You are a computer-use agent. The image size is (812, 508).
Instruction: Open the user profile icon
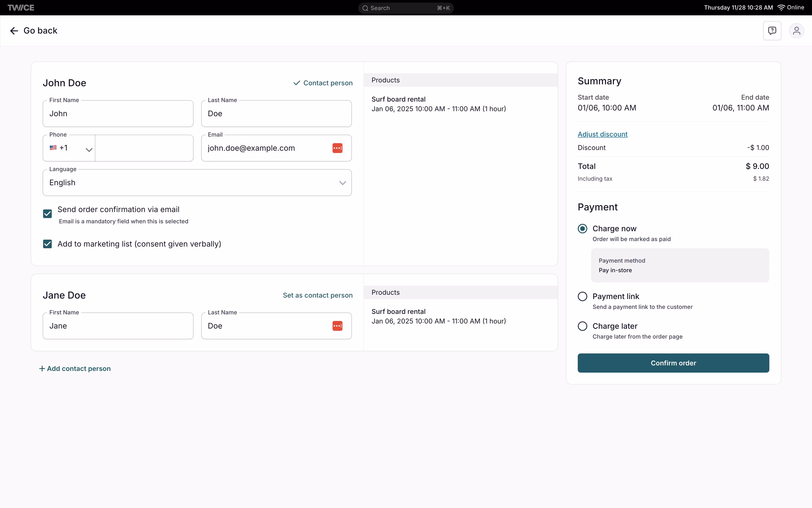click(796, 31)
